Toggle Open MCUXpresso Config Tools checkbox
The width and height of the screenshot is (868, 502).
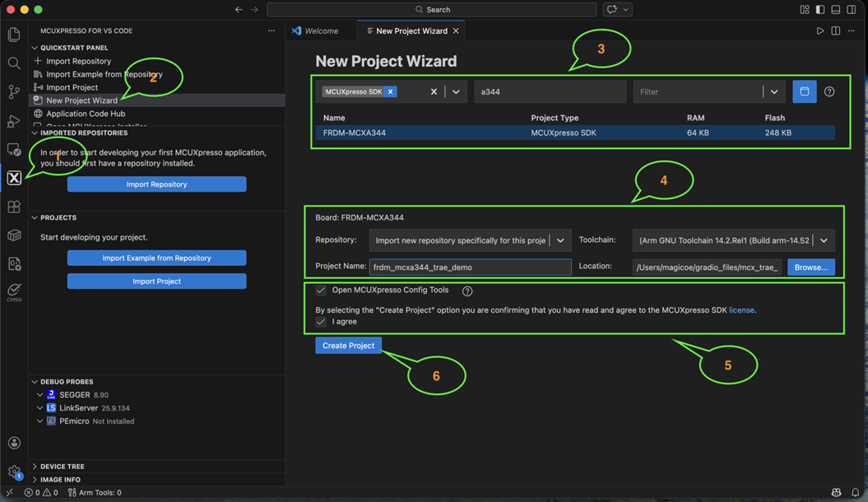[x=321, y=290]
